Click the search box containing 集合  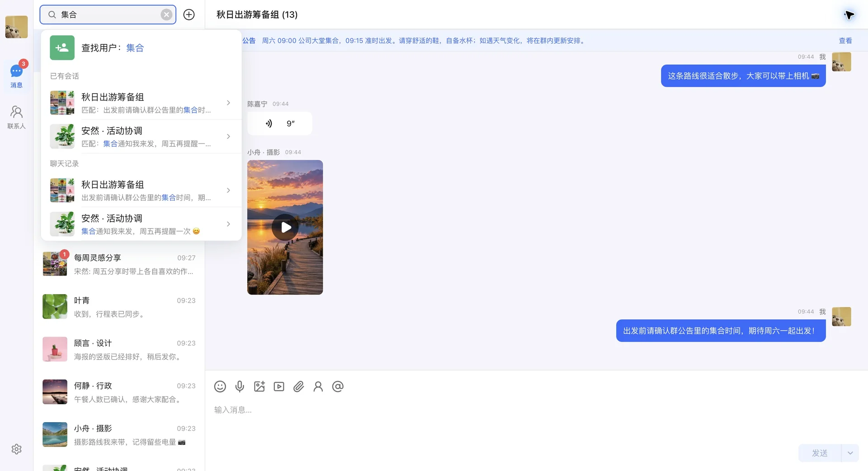(108, 14)
